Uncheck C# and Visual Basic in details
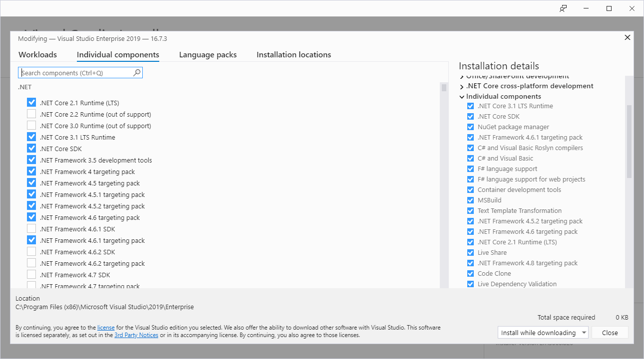644x359 pixels. coord(470,159)
